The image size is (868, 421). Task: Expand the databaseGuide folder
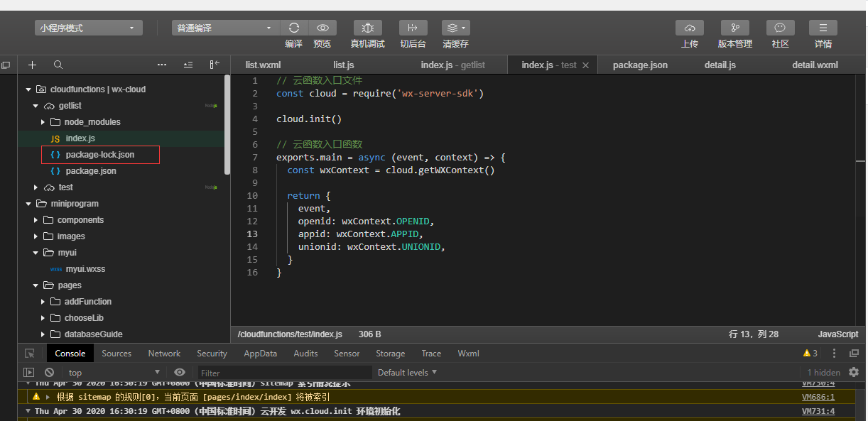coord(43,334)
